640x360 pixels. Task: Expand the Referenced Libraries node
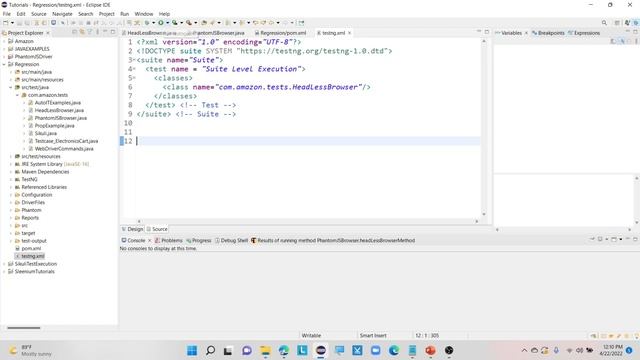pos(11,187)
